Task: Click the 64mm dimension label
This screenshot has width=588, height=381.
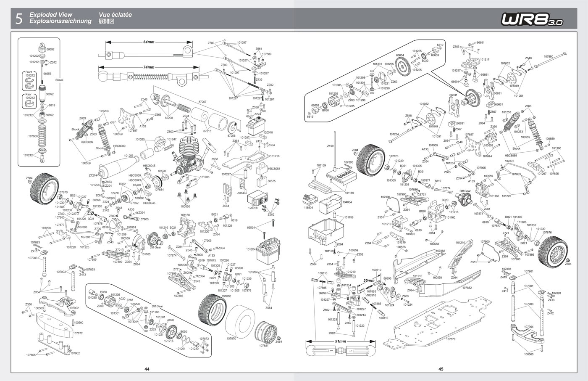Action: pyautogui.click(x=149, y=42)
